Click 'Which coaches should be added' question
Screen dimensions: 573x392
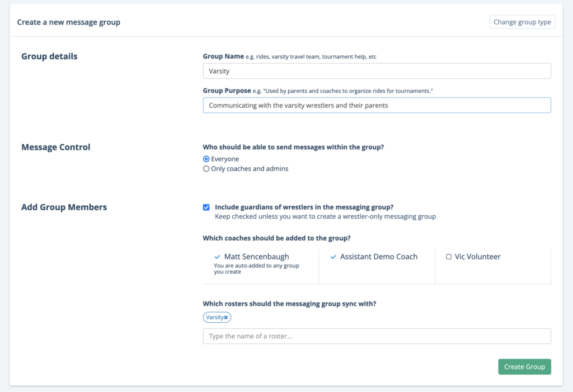pos(276,238)
